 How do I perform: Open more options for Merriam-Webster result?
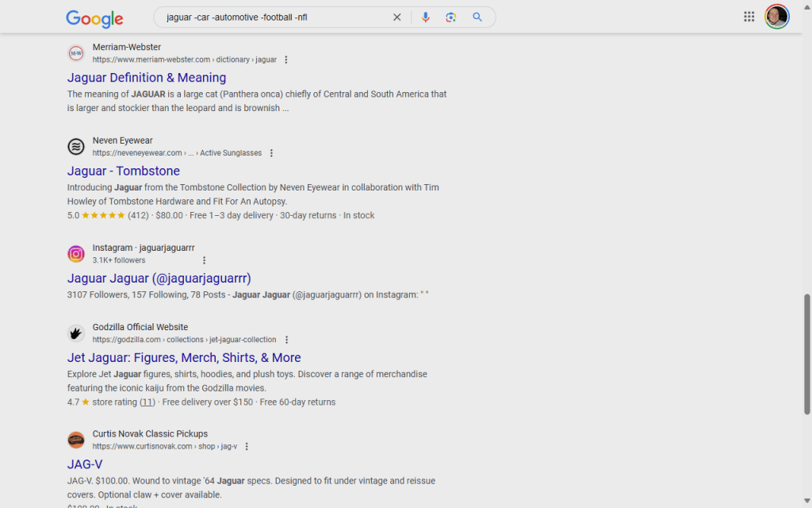point(286,60)
